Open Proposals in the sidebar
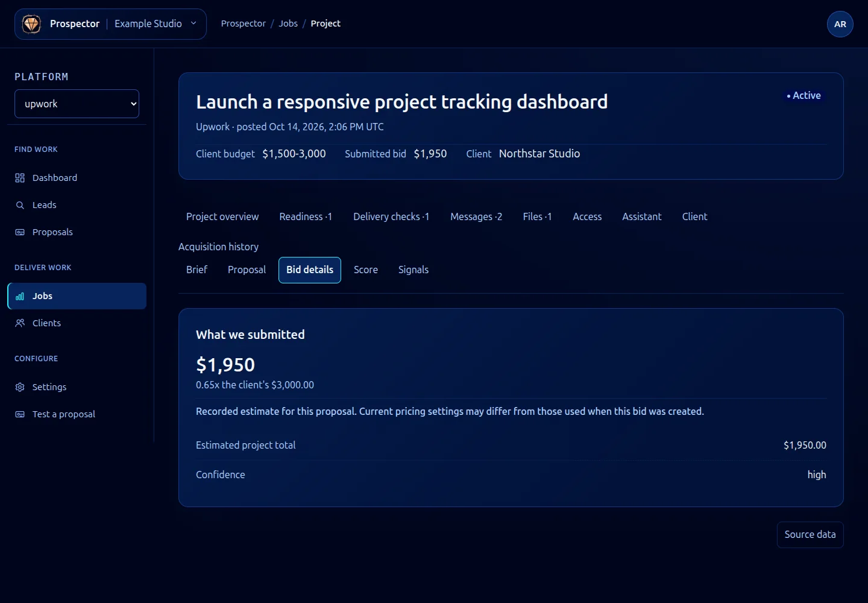The width and height of the screenshot is (868, 603). click(x=77, y=232)
